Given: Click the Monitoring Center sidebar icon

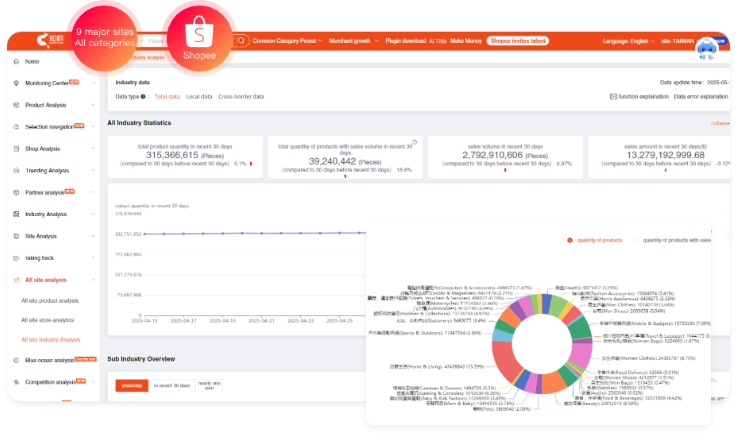Looking at the screenshot, I should click(16, 83).
